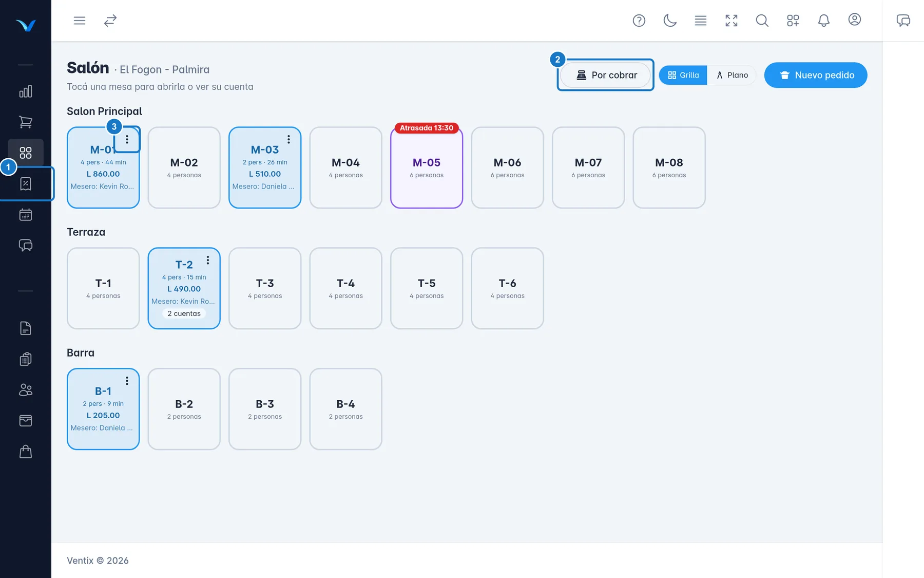The width and height of the screenshot is (924, 578).
Task: Open the three-dot menu on table B-1
Action: (127, 381)
